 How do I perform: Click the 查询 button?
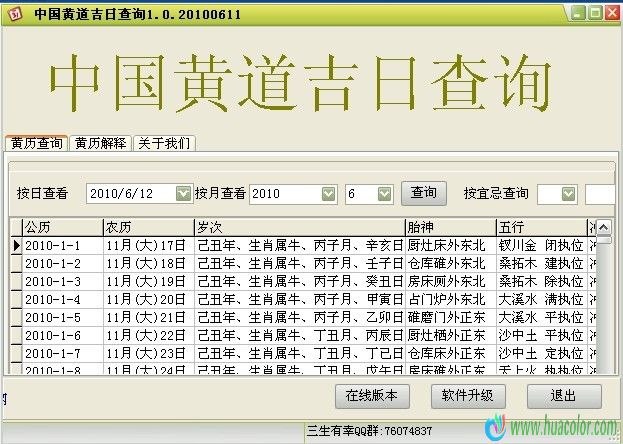[x=424, y=193]
